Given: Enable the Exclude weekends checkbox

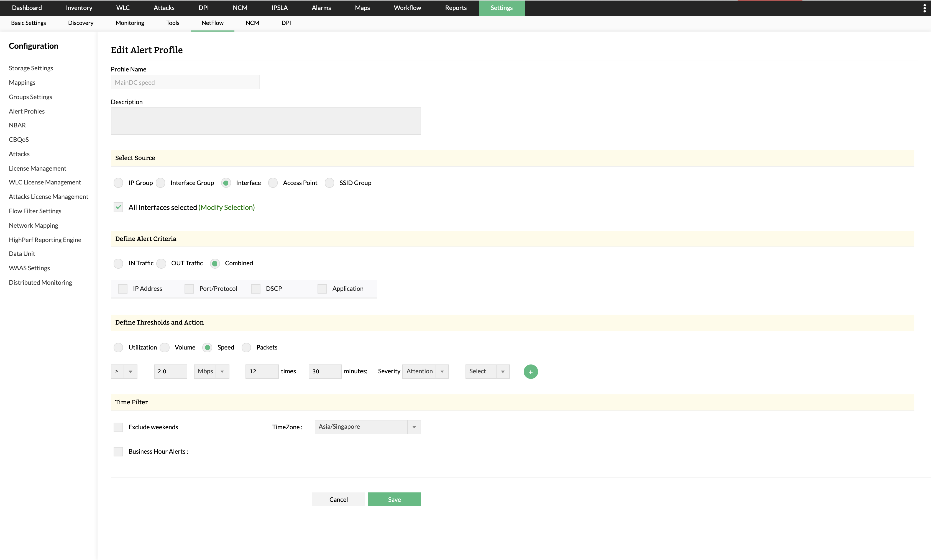Looking at the screenshot, I should pos(119,427).
